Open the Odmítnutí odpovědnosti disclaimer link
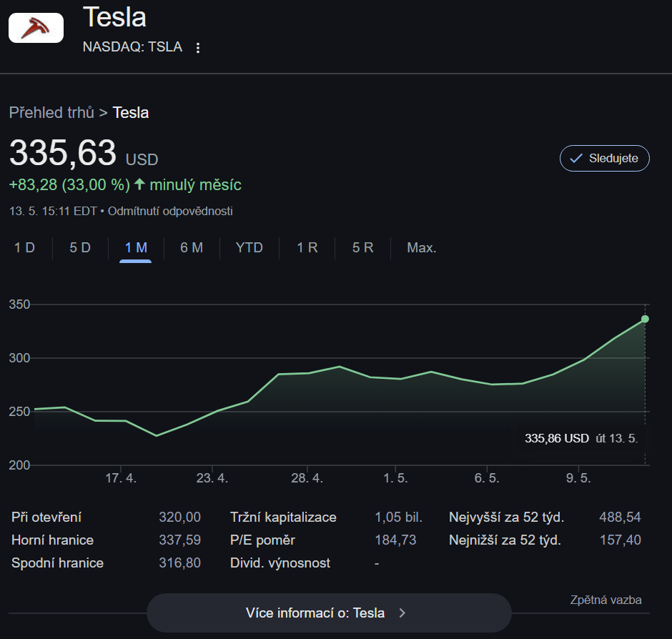The height and width of the screenshot is (639, 672). [170, 212]
